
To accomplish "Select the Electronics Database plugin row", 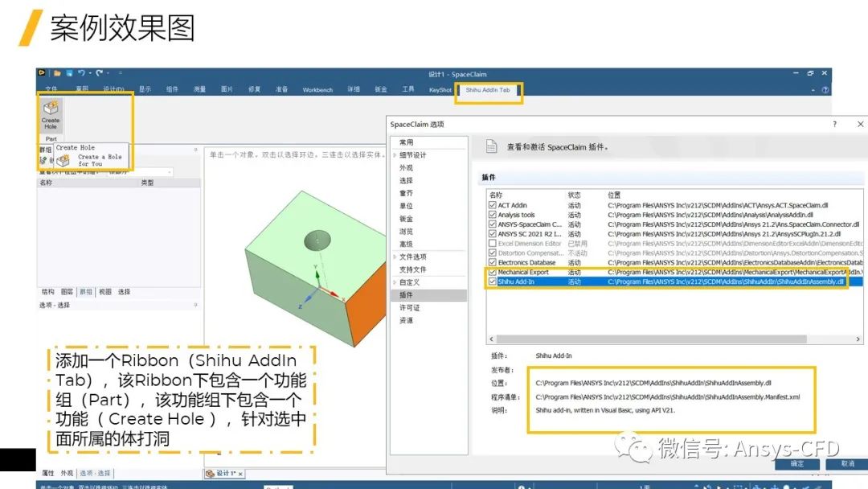I will coord(674,262).
